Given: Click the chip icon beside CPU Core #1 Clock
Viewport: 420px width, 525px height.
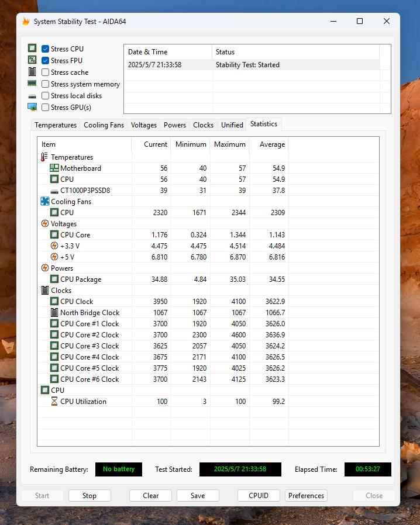Looking at the screenshot, I should pos(54,323).
